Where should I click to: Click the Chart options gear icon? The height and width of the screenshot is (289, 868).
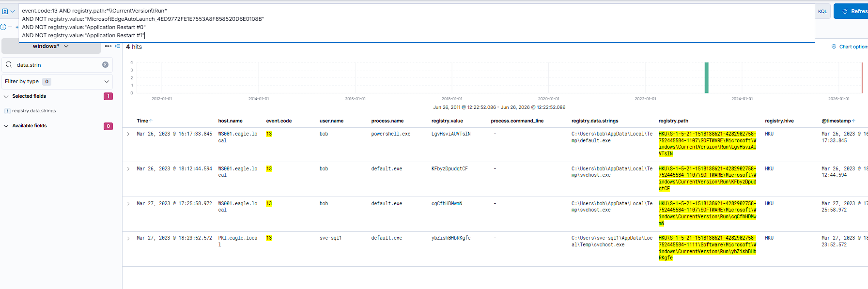tap(834, 46)
